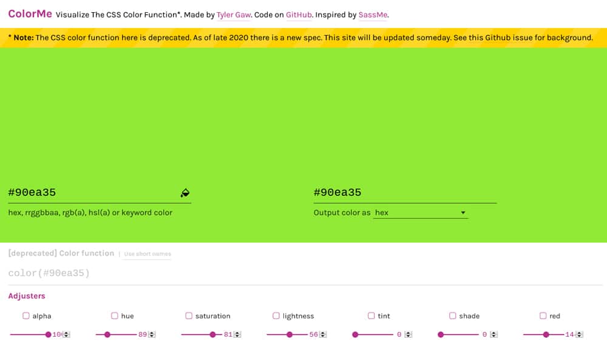Click the input color hex field
The image size is (607, 364).
(x=91, y=192)
